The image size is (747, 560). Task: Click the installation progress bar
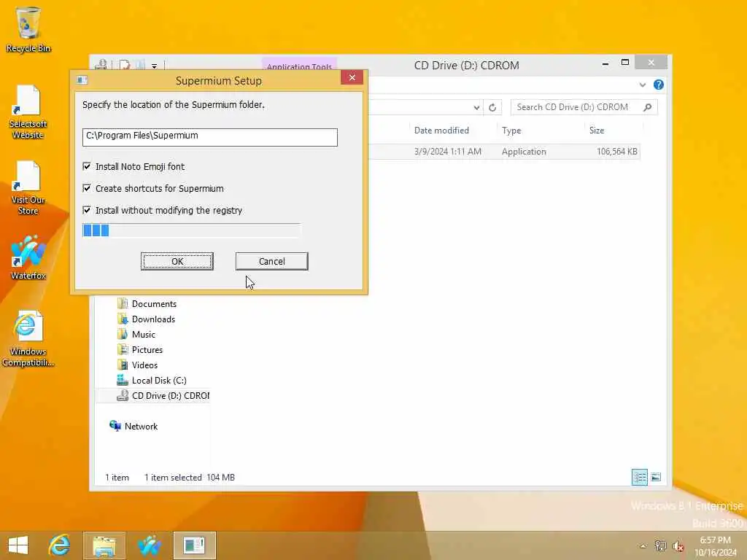coord(192,230)
